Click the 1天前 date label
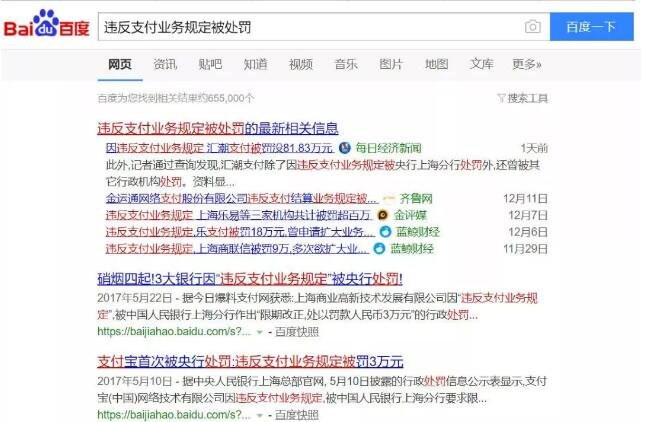646x422 pixels. tap(534, 148)
